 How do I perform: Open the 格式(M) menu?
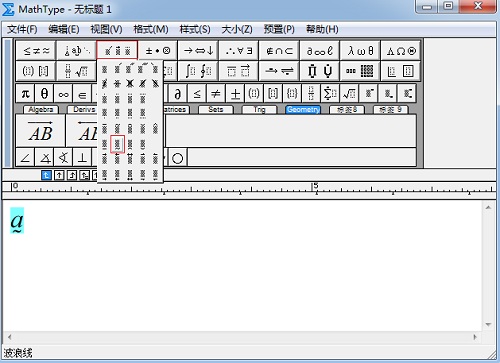coord(151,29)
